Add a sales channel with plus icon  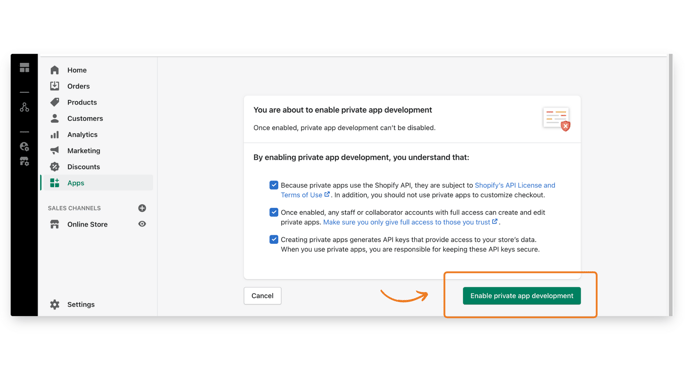pos(142,208)
